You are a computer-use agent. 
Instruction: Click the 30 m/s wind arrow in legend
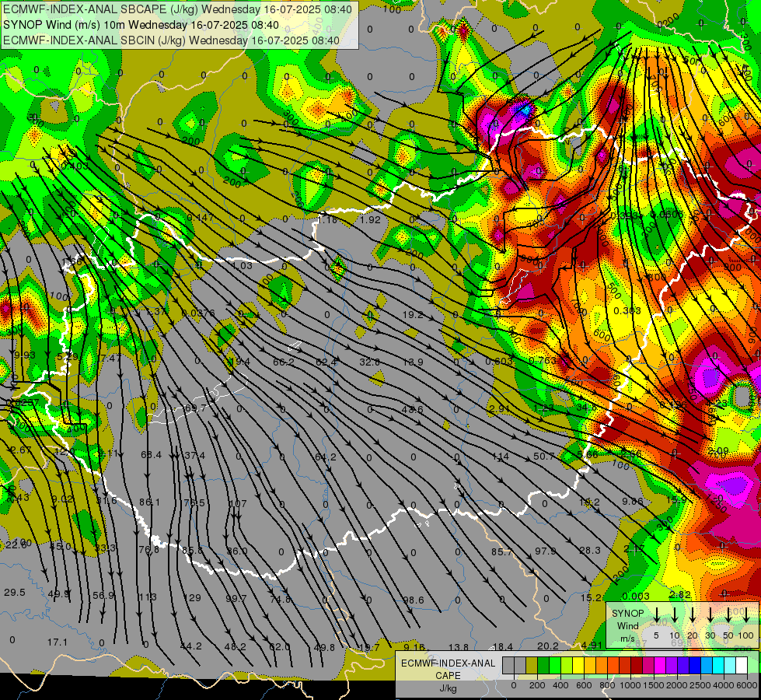click(x=710, y=614)
